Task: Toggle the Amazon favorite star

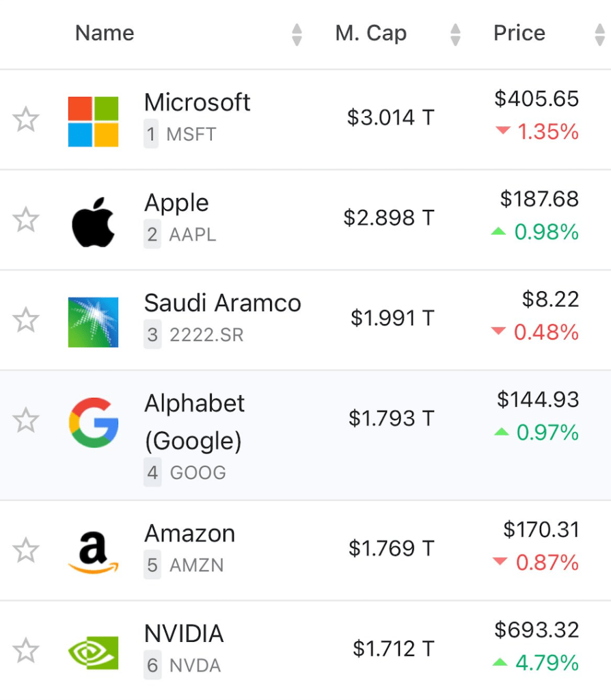Action: click(x=26, y=550)
